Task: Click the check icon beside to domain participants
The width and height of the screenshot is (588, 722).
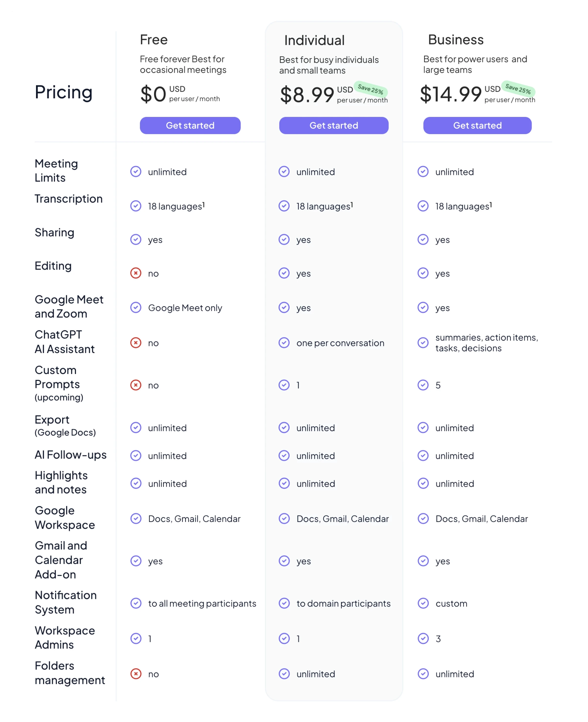Action: click(x=284, y=603)
